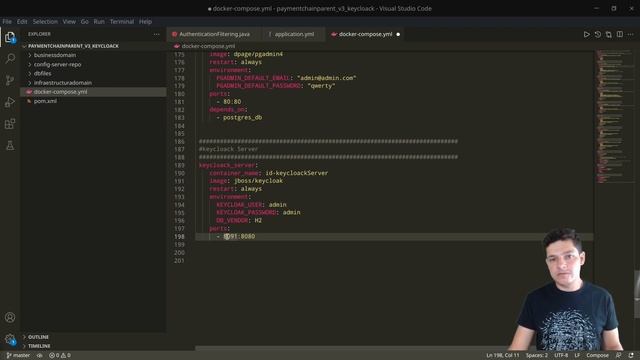Click the jboss/keycloak image value
Image resolution: width=640 pixels, height=360 pixels.
[258, 181]
